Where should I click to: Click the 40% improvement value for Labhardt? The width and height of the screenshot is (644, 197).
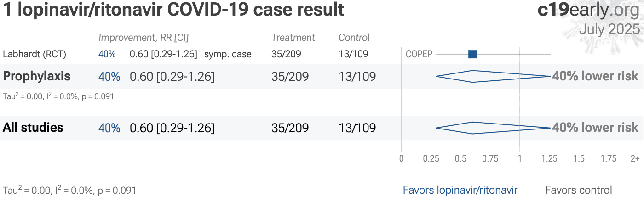point(107,54)
